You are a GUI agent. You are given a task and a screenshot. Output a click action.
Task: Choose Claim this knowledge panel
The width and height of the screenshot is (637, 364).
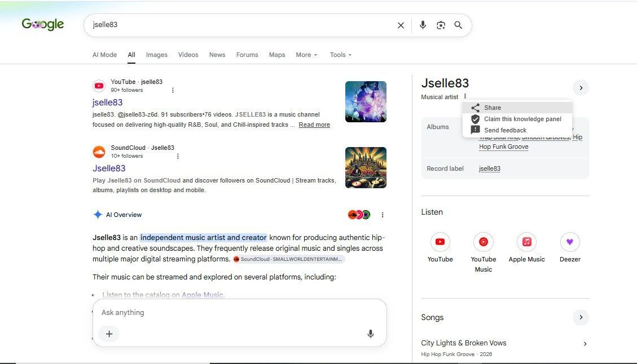click(x=517, y=119)
